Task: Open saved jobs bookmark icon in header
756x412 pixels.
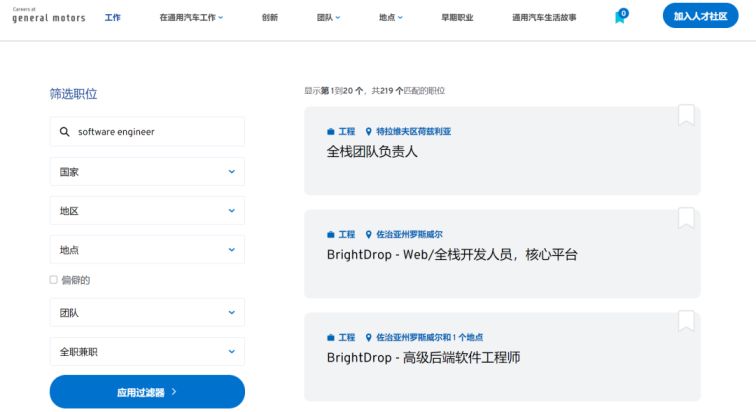Action: 620,17
